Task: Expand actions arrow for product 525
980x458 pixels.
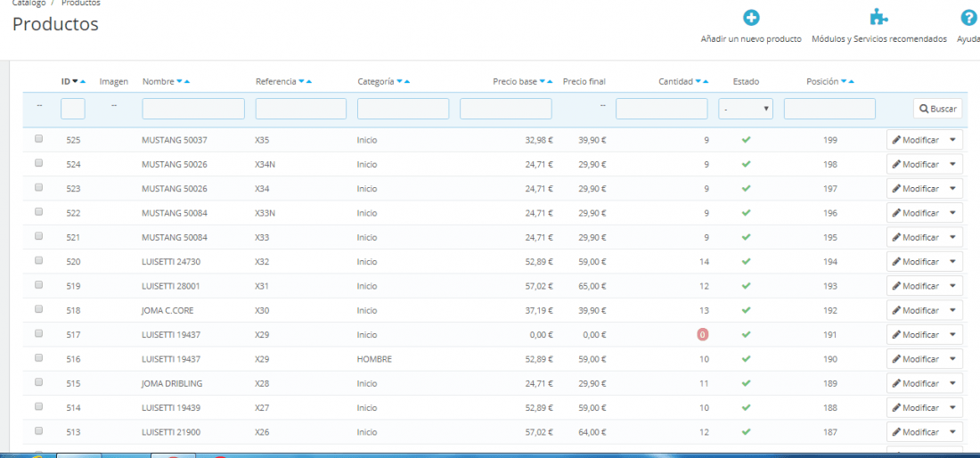Action: click(x=952, y=140)
